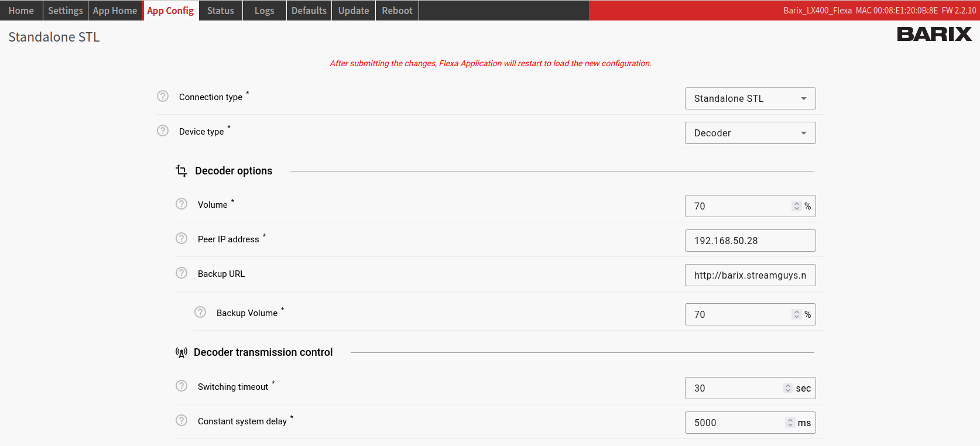Switch to the Status tab
This screenshot has height=446, width=980.
pos(221,11)
